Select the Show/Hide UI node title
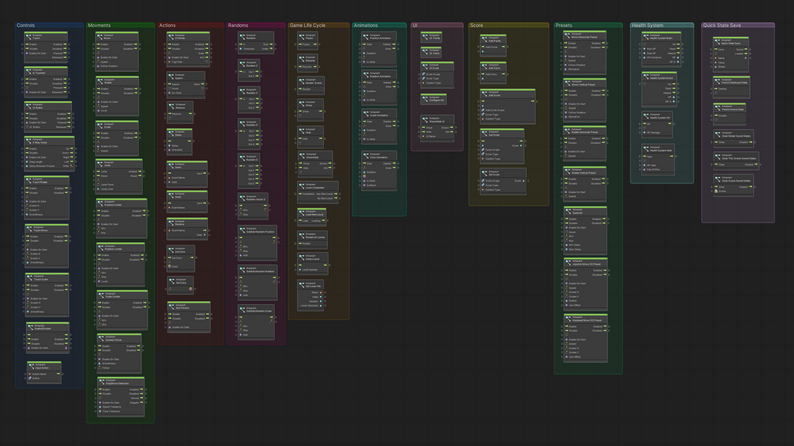Screen dimensions: 794x446 (x=436, y=121)
